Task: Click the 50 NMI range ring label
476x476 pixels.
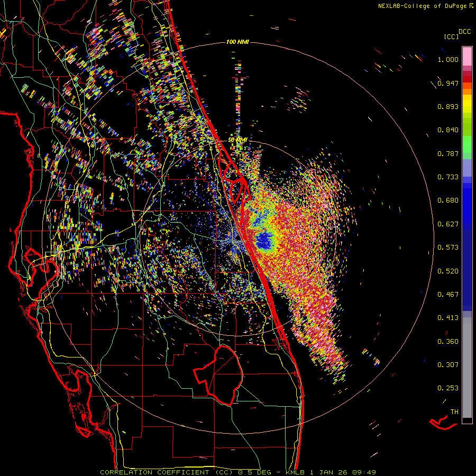Action: pyautogui.click(x=237, y=140)
